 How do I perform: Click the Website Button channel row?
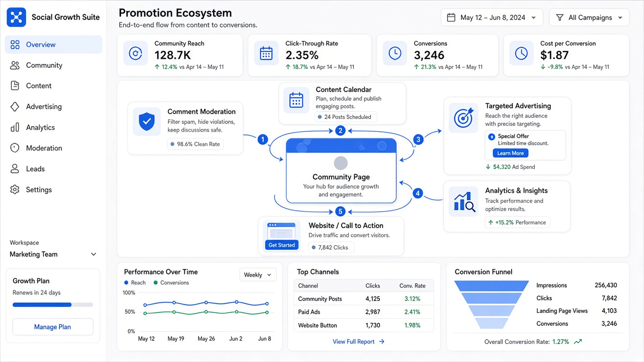click(x=363, y=325)
